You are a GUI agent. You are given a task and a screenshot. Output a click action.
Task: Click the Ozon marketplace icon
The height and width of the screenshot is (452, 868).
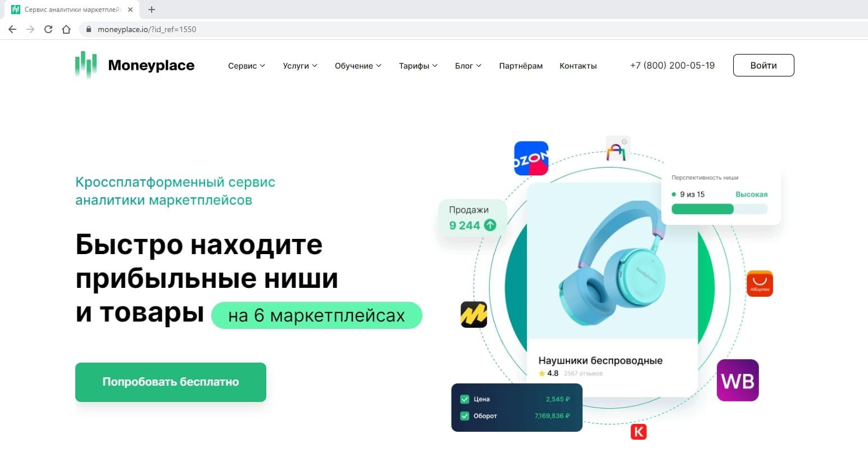[531, 158]
